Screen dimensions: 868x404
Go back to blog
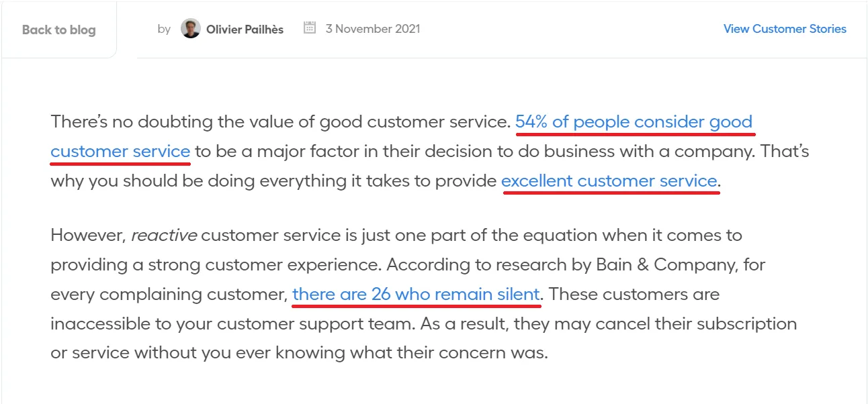click(x=59, y=30)
